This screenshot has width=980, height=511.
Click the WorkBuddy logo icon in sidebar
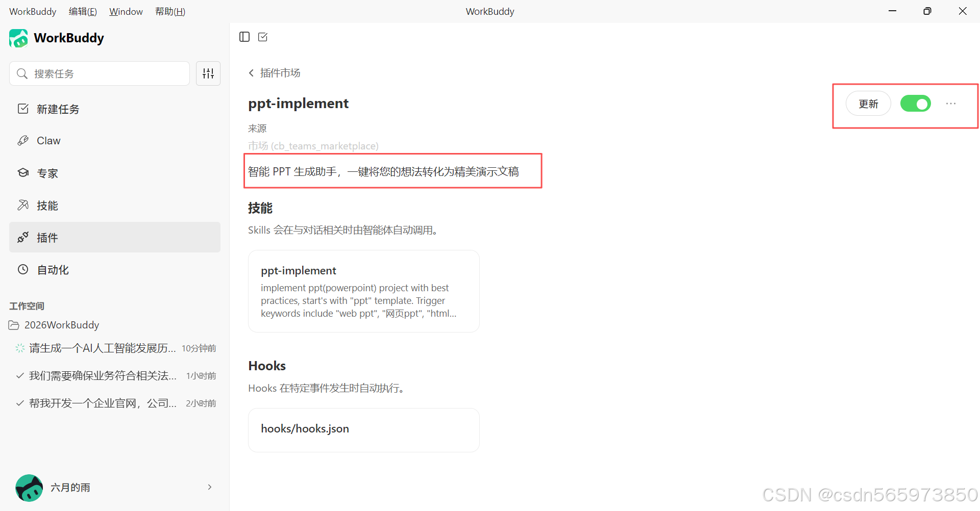click(x=18, y=38)
